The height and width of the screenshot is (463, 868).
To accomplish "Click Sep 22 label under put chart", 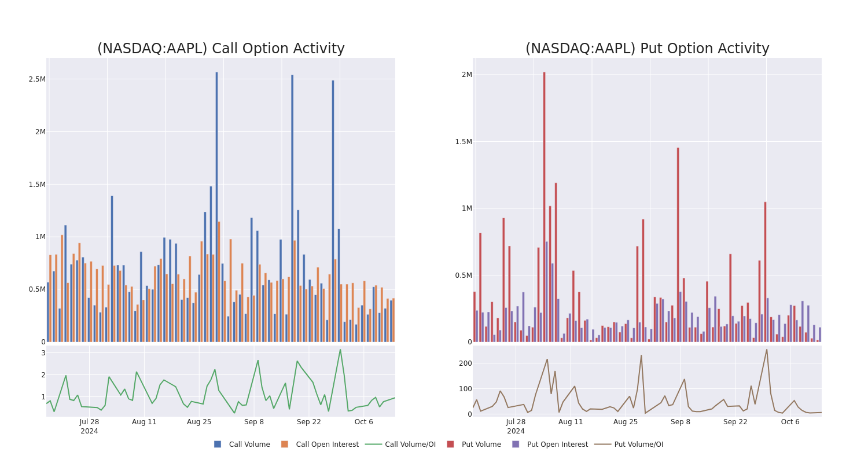I will click(735, 422).
